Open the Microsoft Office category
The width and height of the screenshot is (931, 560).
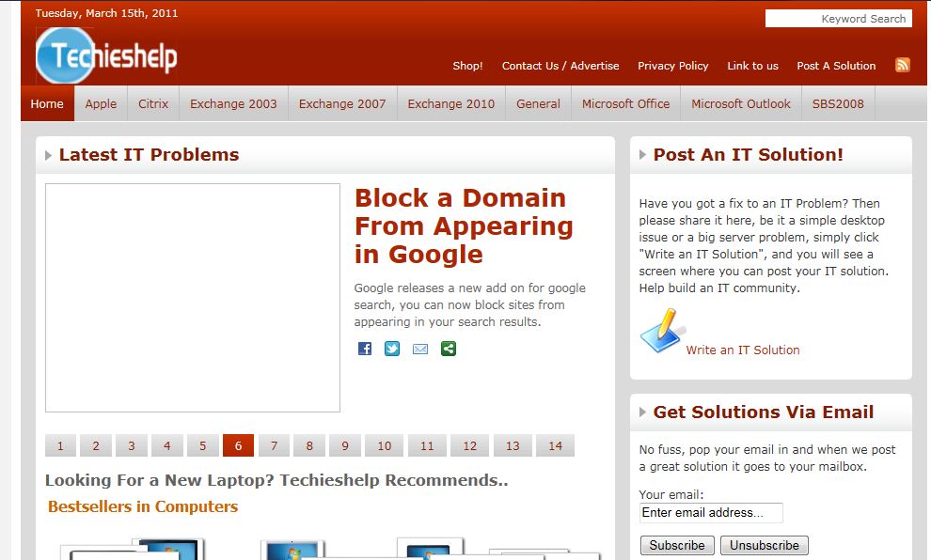point(625,103)
